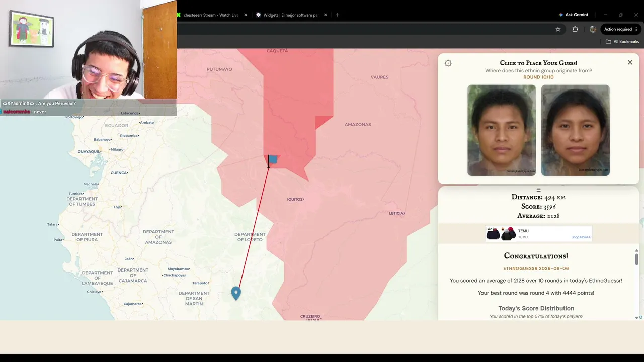Click the Department of Lambayeque label
This screenshot has width=644, height=362.
pos(97,278)
